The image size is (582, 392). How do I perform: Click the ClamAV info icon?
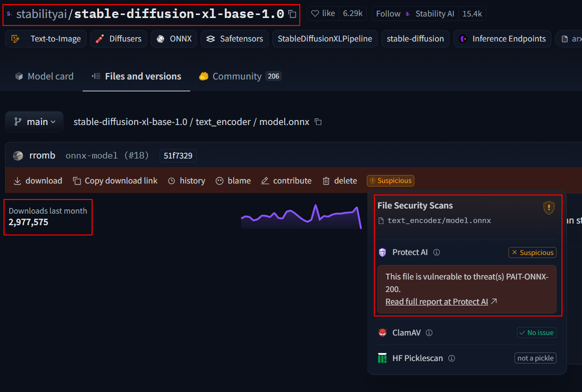429,332
